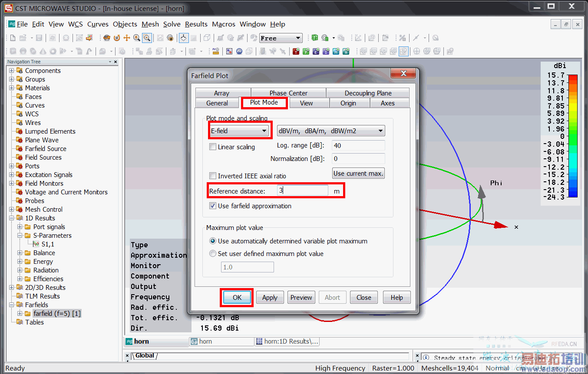Screen dimensions: 588x374
Task: Switch to the Axes tab
Action: (388, 103)
